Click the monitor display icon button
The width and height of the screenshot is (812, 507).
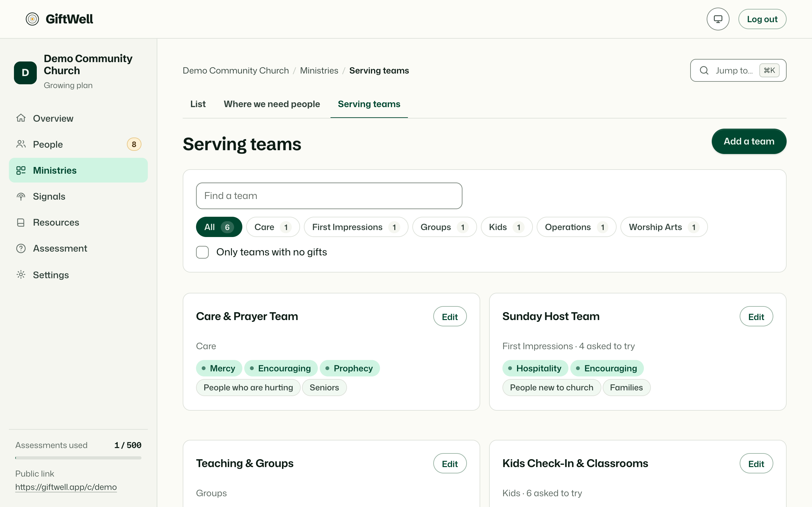coord(718,19)
